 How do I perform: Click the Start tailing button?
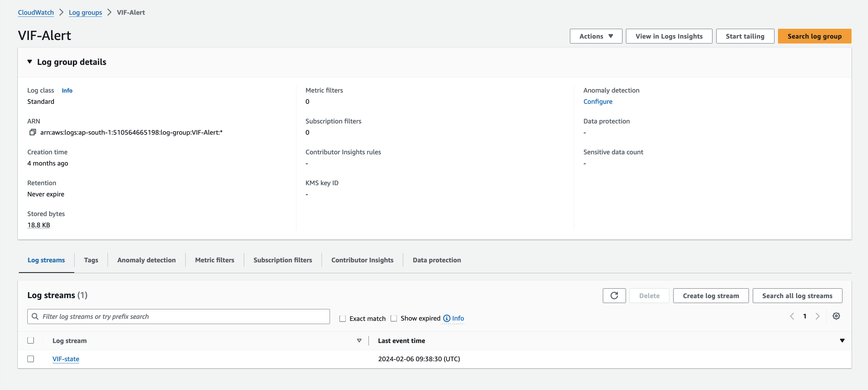[x=745, y=36]
